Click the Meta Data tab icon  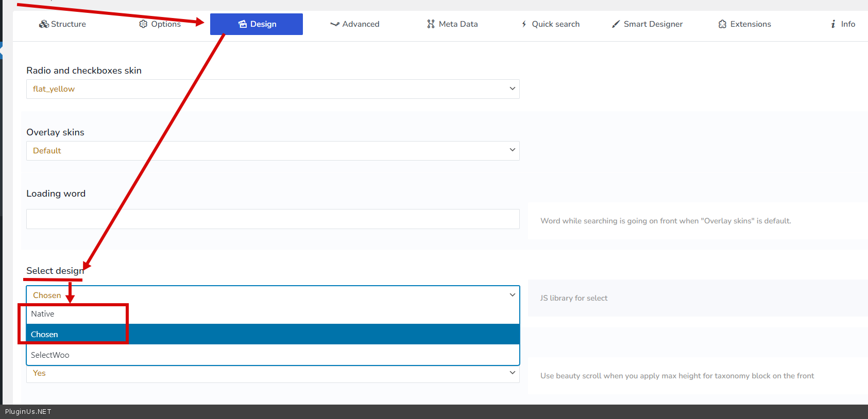coord(431,24)
